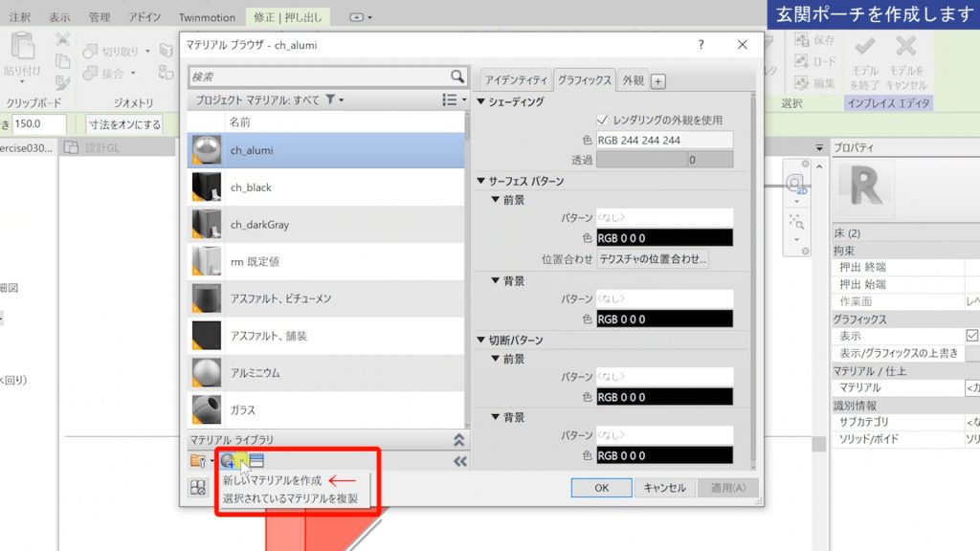Click the green check to finish the model

pyautogui.click(x=863, y=45)
